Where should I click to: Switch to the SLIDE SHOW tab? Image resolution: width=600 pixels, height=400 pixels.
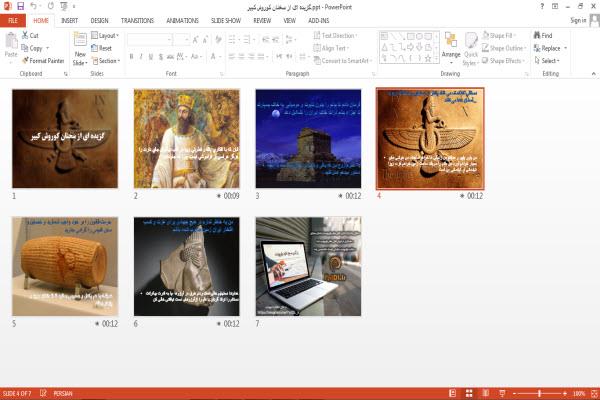point(226,21)
